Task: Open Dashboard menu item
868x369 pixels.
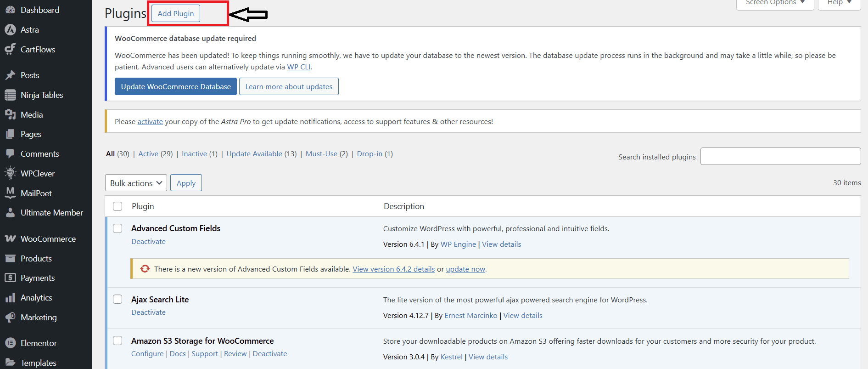Action: [40, 10]
